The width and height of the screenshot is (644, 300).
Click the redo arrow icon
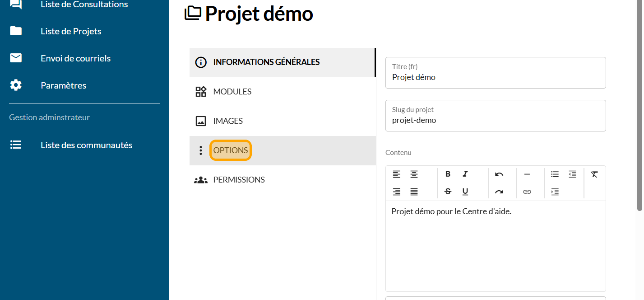tap(499, 192)
